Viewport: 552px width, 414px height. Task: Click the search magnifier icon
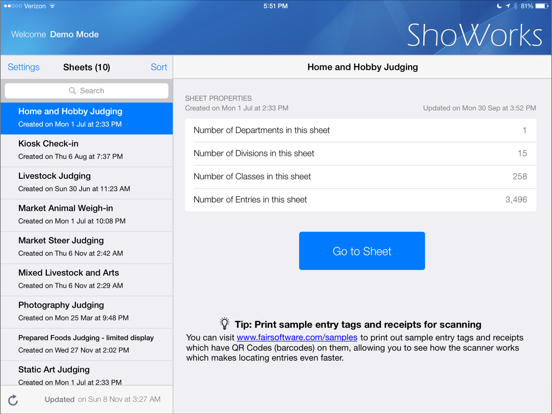point(72,90)
